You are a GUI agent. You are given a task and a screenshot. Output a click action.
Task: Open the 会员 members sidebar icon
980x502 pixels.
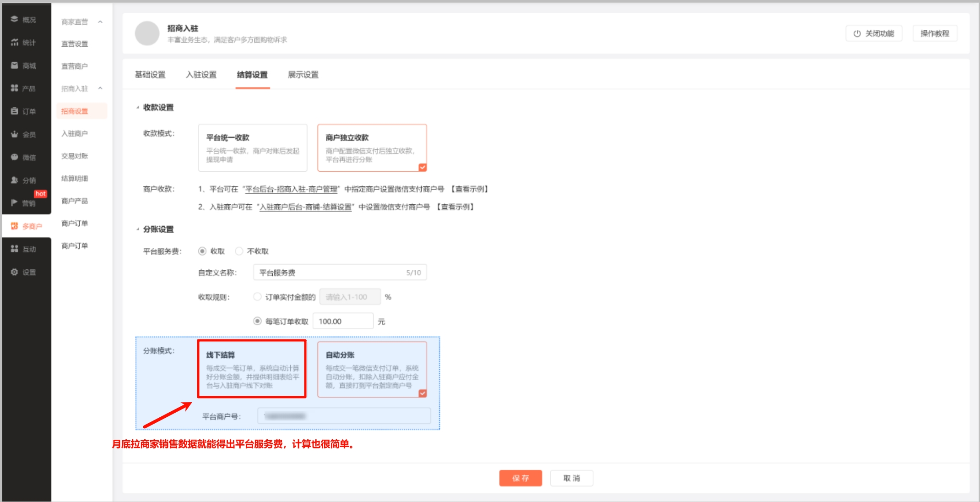(x=15, y=134)
